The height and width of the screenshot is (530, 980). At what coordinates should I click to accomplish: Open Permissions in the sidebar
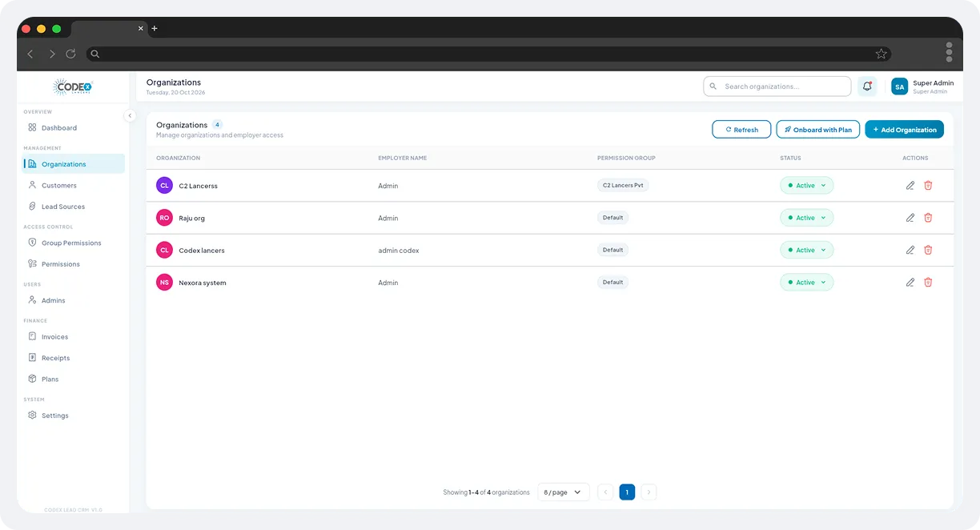[x=73, y=264]
